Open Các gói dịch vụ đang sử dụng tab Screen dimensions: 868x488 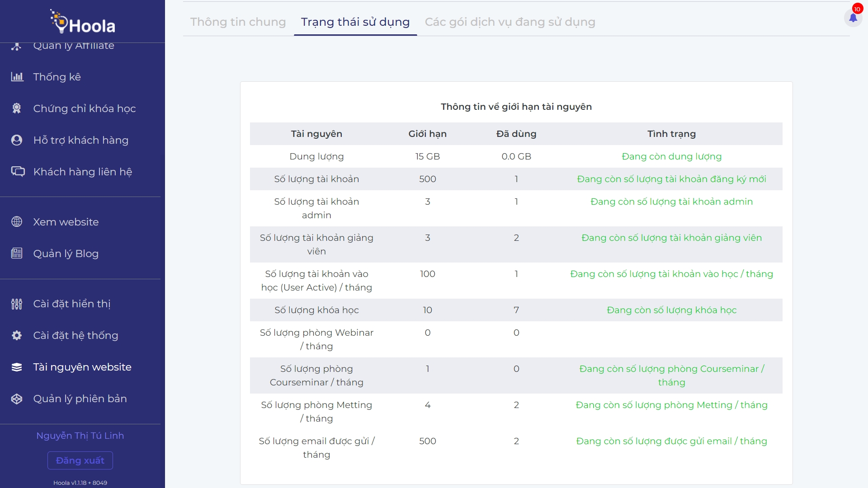point(509,22)
